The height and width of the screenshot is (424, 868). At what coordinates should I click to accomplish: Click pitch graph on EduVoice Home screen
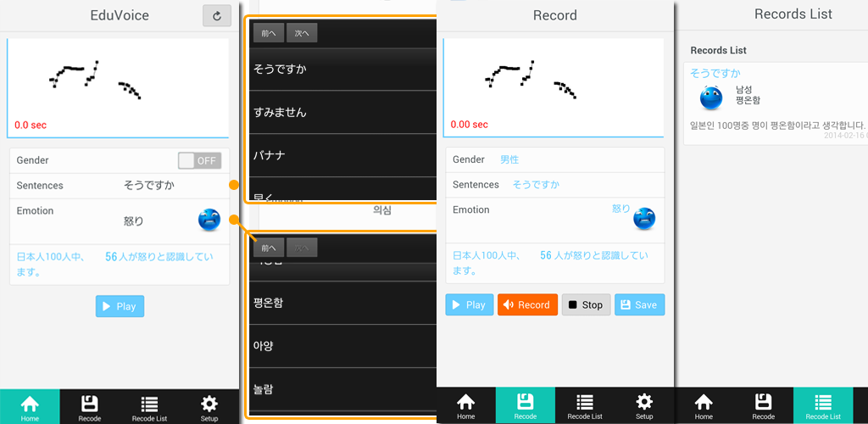[x=118, y=87]
